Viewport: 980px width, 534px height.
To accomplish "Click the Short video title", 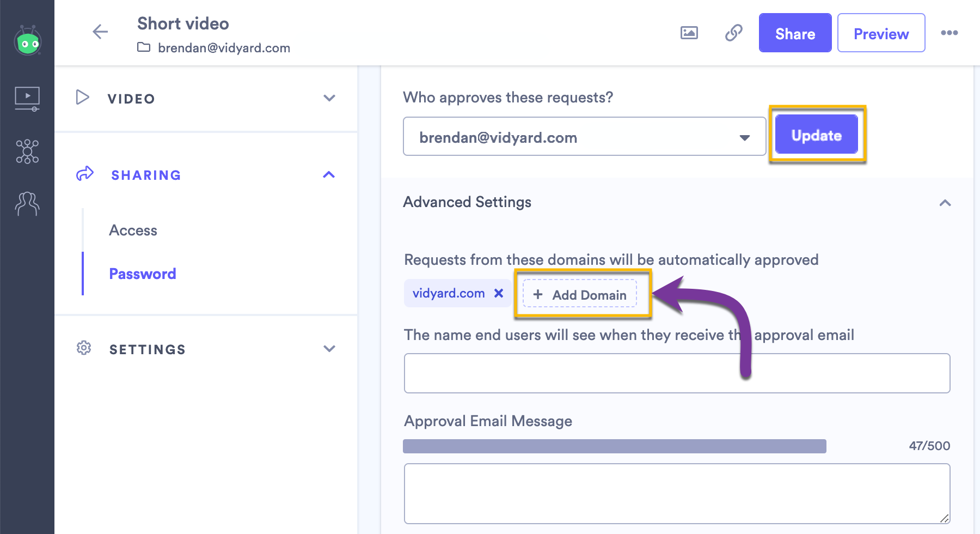I will [x=183, y=23].
